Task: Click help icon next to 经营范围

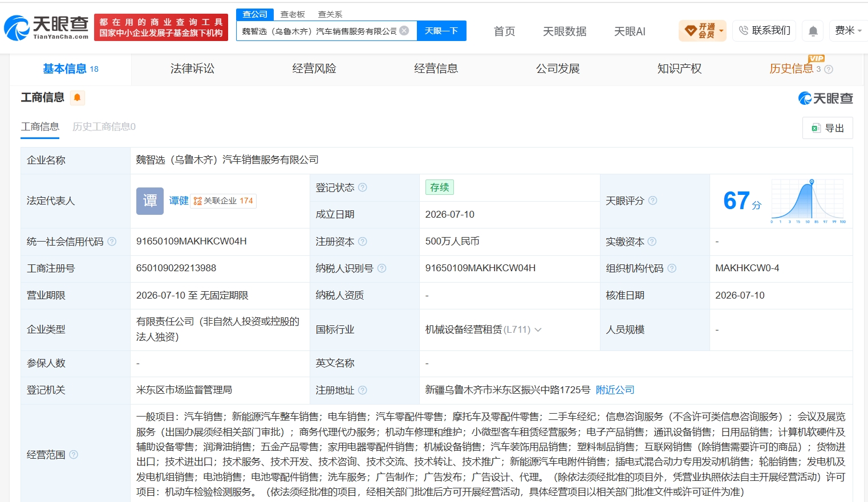Action: 74,455
